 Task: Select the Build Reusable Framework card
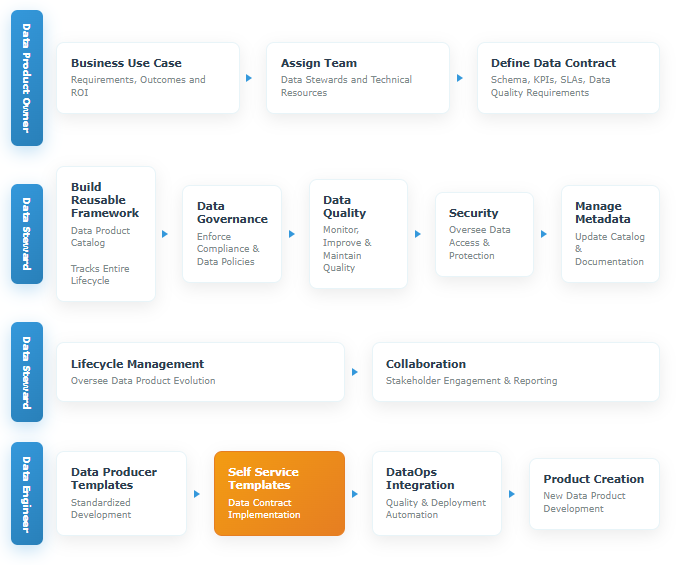click(106, 234)
